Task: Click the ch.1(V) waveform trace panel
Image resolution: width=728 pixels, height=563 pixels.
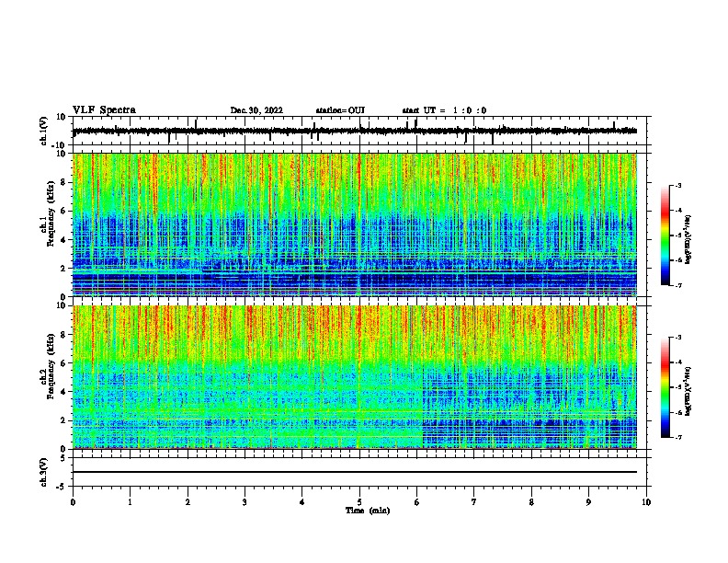Action: [361, 131]
